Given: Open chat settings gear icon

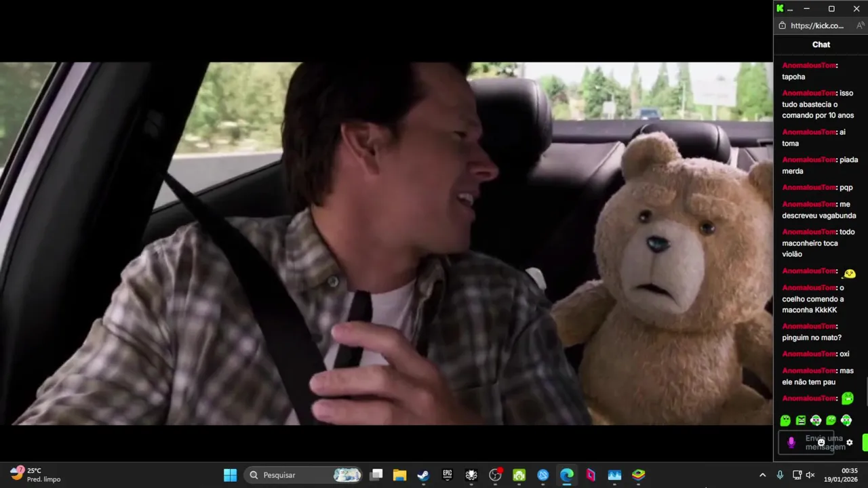Looking at the screenshot, I should 849,443.
